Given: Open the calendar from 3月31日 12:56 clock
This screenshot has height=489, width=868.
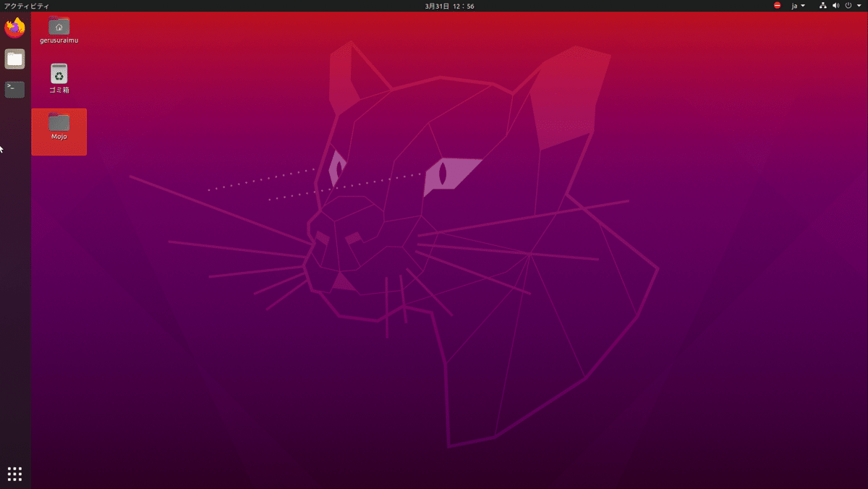Looking at the screenshot, I should pos(449,6).
